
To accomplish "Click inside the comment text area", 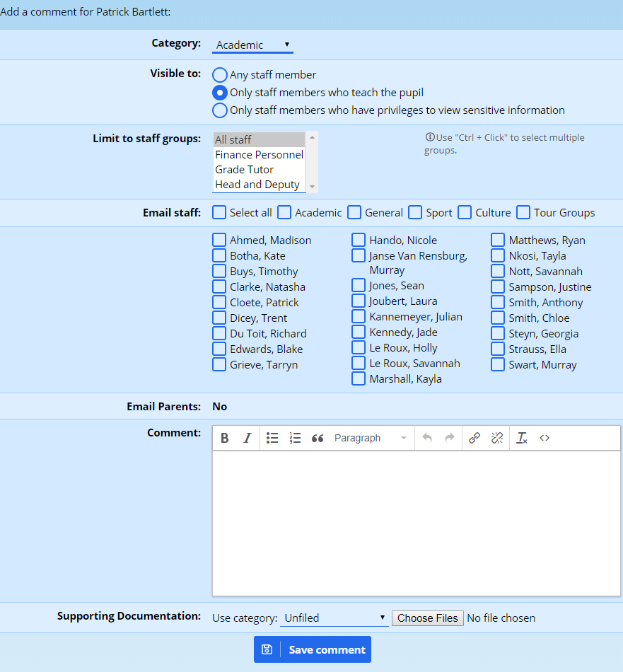I will (416, 523).
